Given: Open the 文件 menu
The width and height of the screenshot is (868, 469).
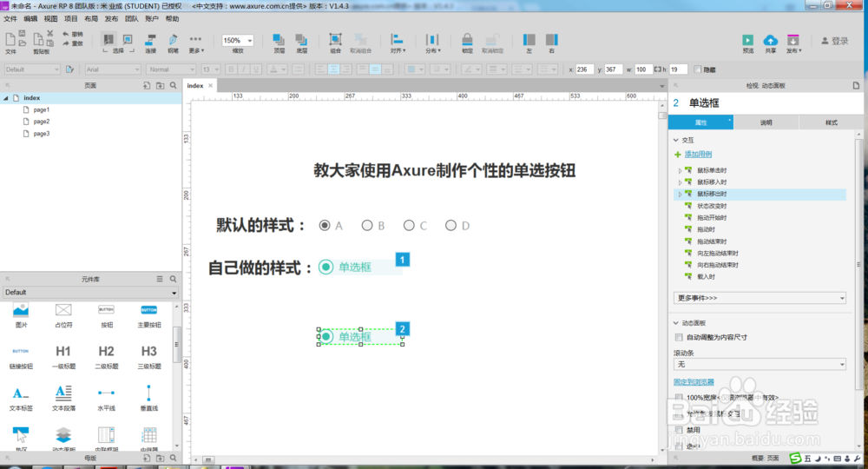Looking at the screenshot, I should point(10,19).
